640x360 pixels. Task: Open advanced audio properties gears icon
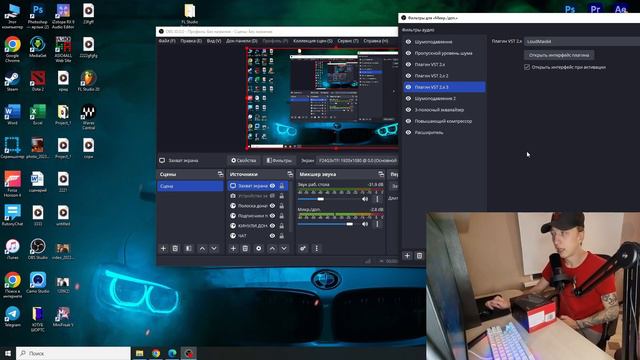(303, 248)
